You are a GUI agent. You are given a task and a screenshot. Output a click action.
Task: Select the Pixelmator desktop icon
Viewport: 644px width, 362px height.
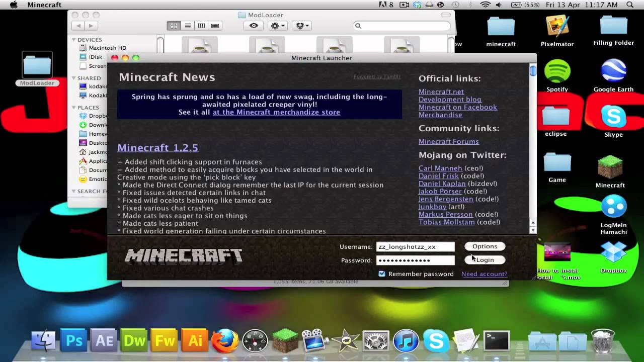click(x=557, y=26)
